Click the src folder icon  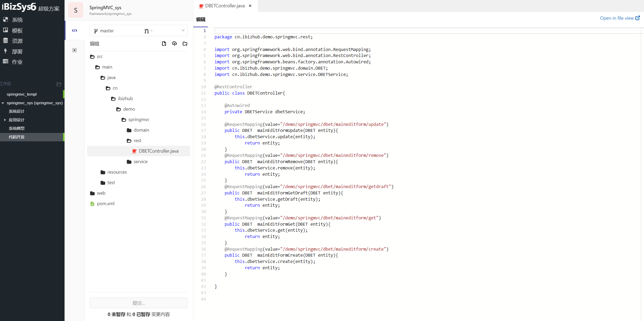pyautogui.click(x=92, y=57)
